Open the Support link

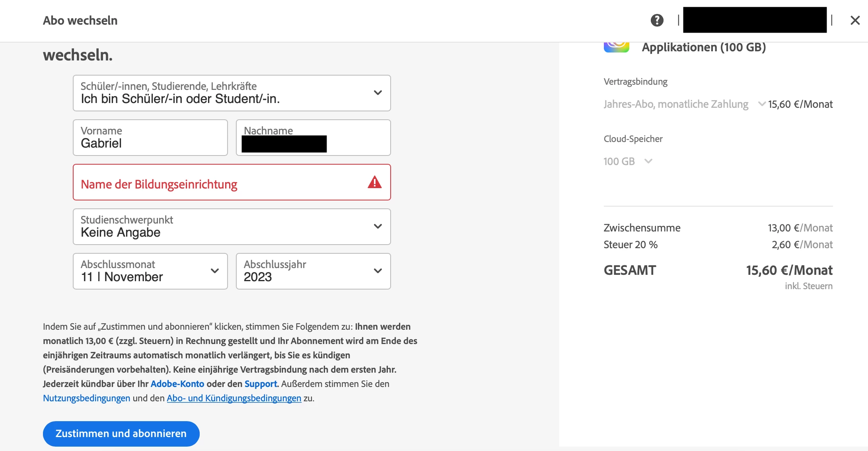(261, 384)
